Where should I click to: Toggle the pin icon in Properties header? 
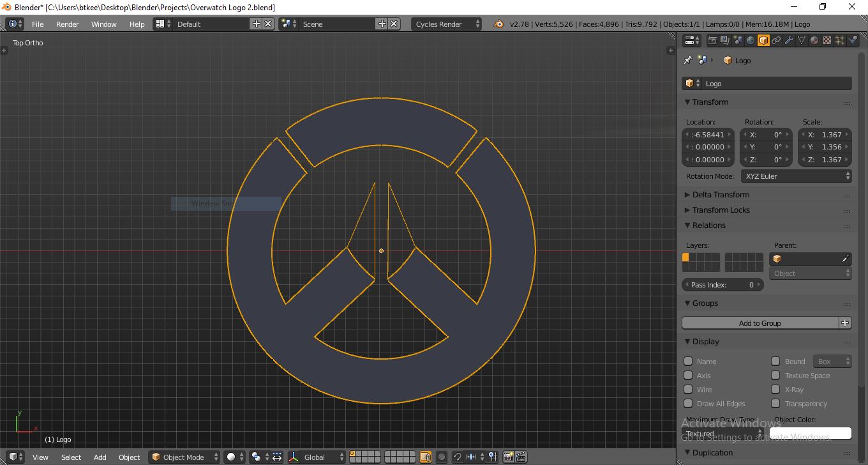point(688,60)
